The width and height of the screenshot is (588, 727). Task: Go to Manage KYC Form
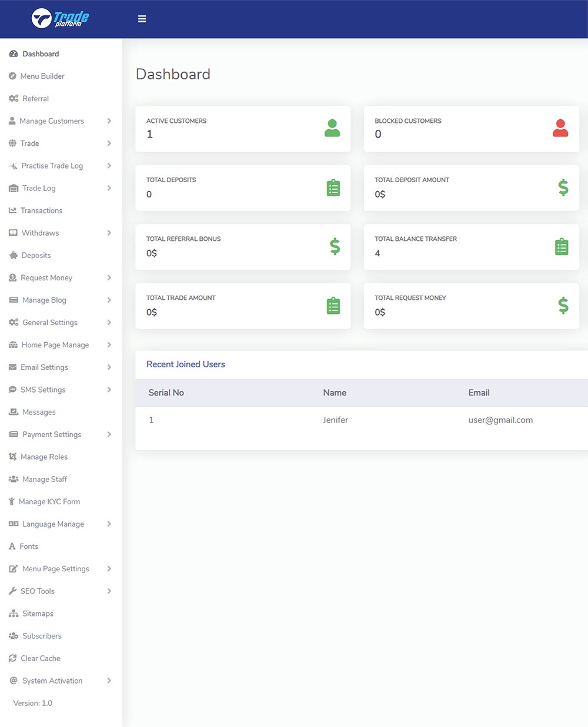point(49,502)
